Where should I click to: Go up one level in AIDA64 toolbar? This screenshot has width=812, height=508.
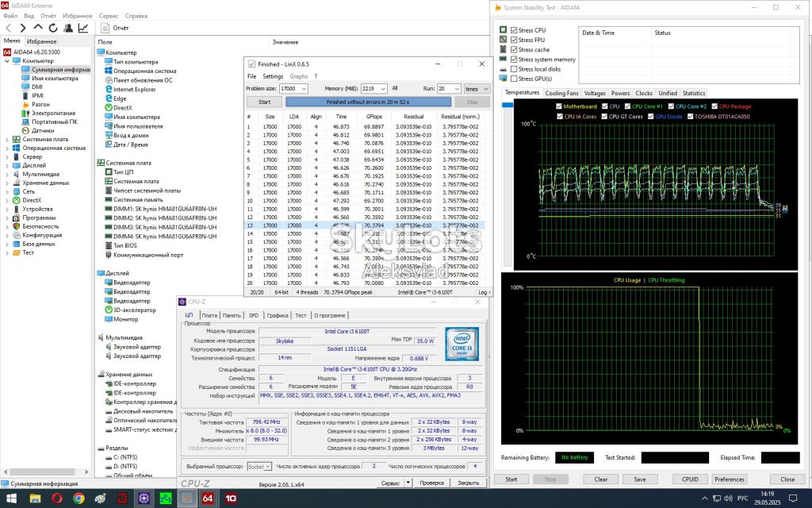[38, 27]
